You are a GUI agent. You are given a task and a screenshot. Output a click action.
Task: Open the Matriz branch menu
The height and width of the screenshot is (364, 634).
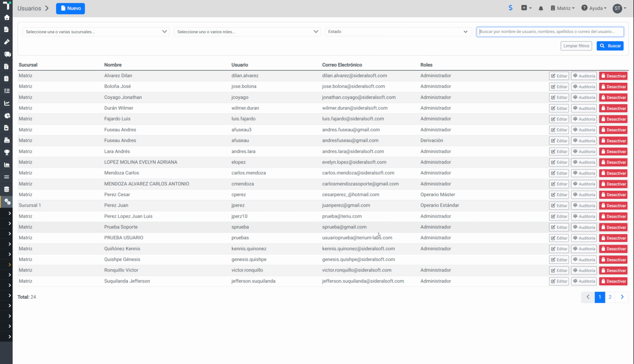point(563,8)
